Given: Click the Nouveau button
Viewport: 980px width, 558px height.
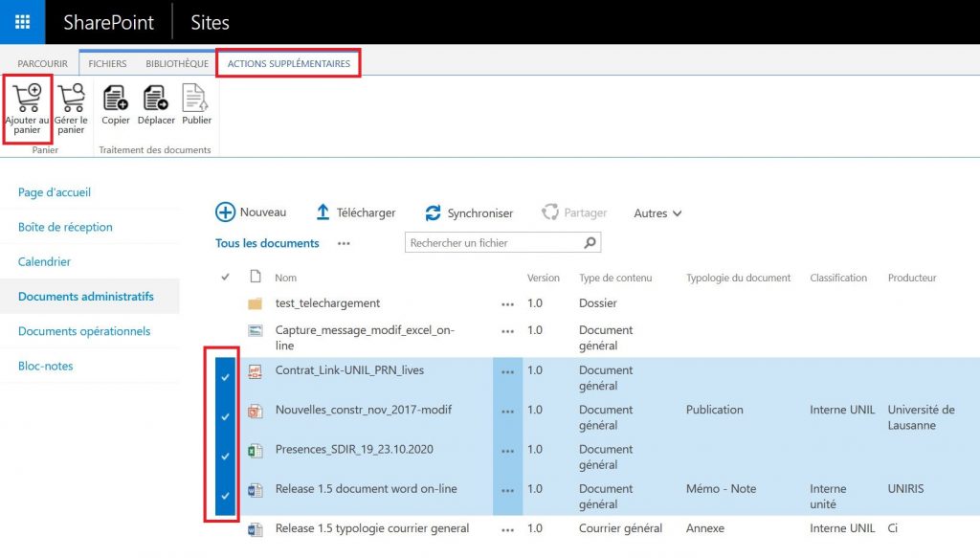Looking at the screenshot, I should (251, 212).
